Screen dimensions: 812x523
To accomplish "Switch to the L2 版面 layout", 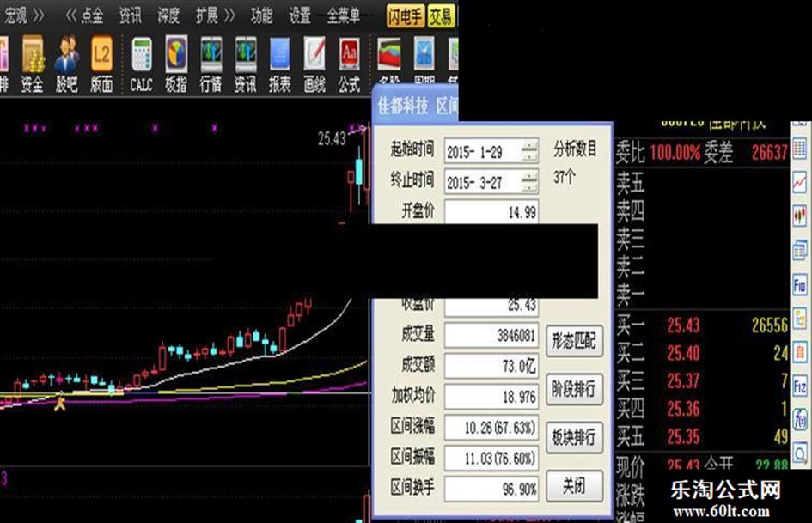I will tap(101, 64).
